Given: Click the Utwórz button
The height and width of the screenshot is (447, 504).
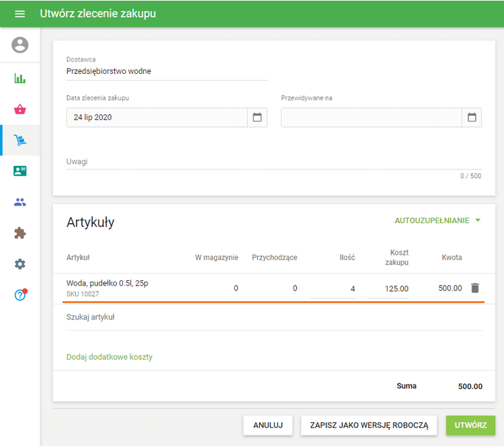Looking at the screenshot, I should click(470, 425).
